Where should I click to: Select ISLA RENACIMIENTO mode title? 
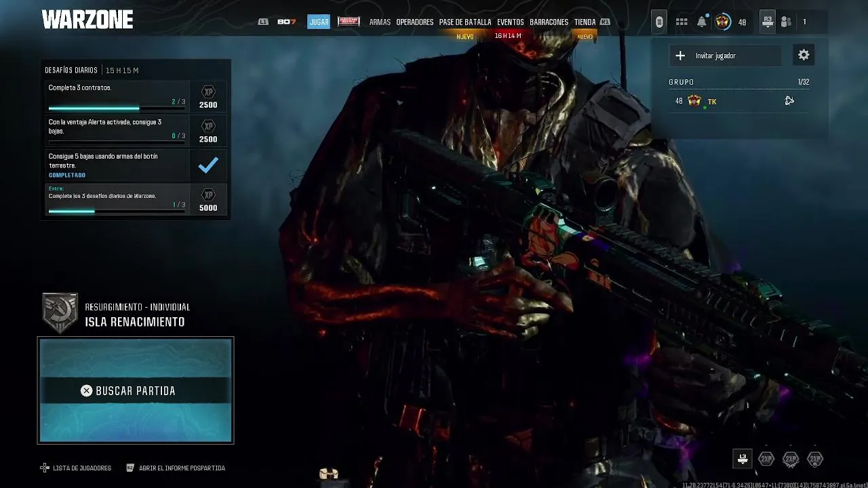[135, 322]
